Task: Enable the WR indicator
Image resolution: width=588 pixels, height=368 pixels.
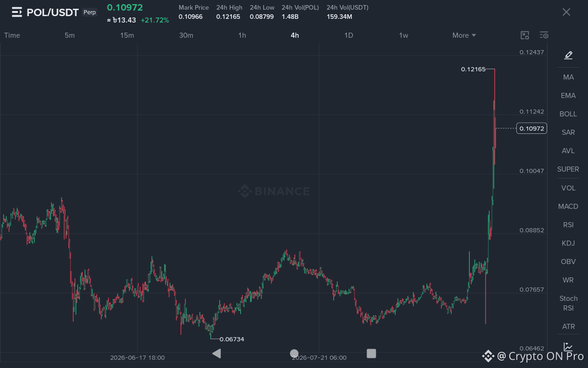Action: click(568, 280)
